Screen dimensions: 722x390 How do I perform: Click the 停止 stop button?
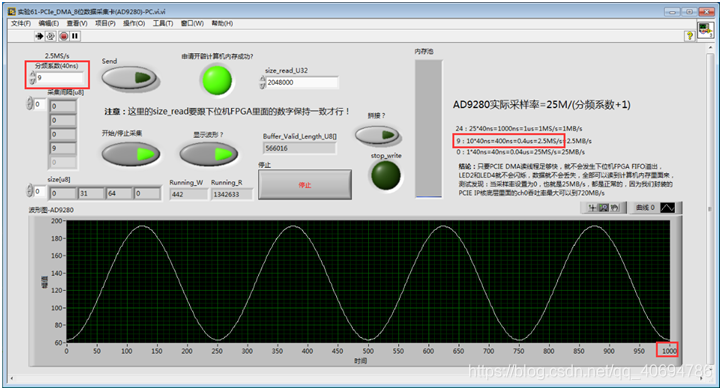pos(305,185)
